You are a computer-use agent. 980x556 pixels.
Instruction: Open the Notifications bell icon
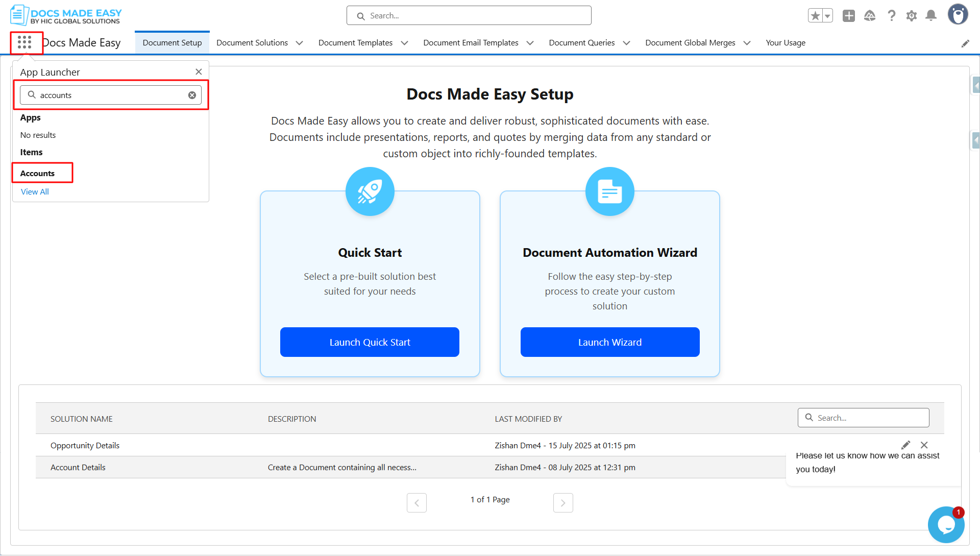coord(931,16)
